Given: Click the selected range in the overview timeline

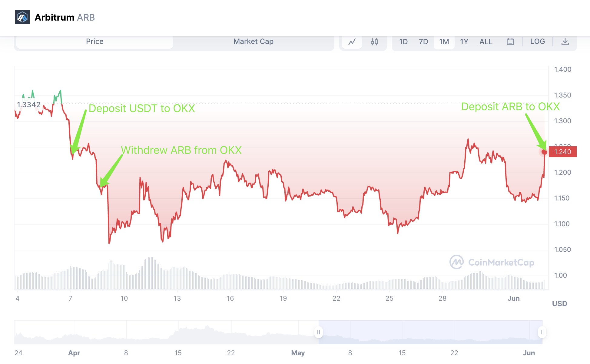Looking at the screenshot, I should tap(430, 332).
